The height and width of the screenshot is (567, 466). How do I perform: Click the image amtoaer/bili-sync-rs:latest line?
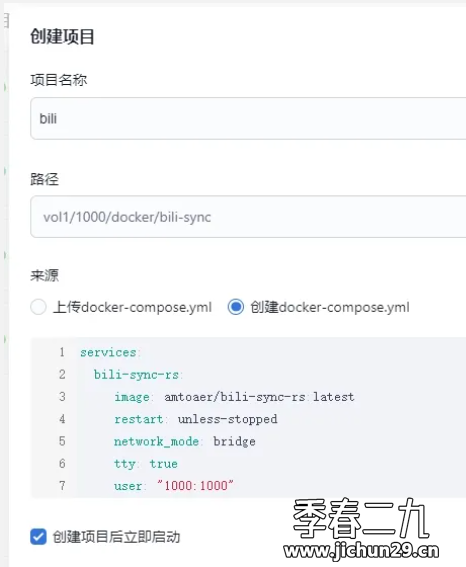(234, 397)
